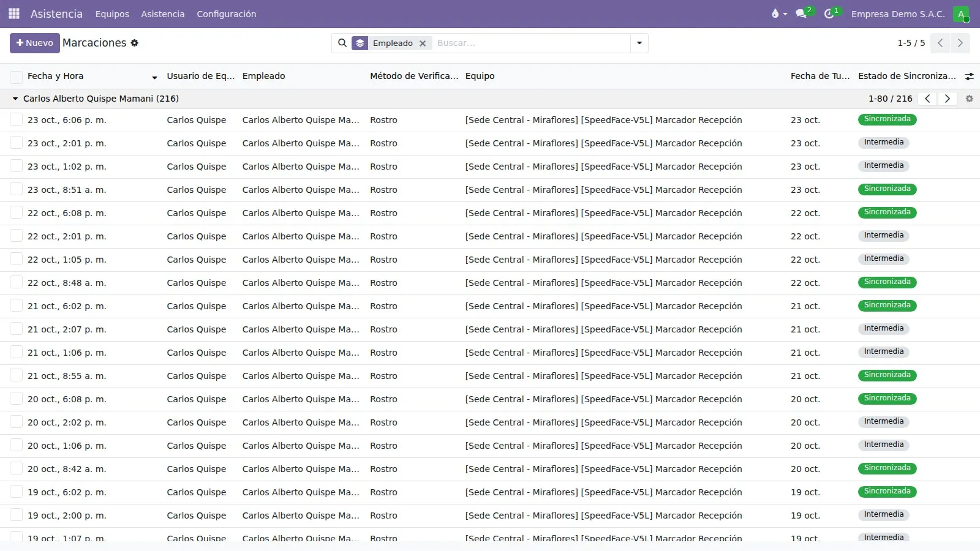Open the apps grid home menu

pos(14,13)
